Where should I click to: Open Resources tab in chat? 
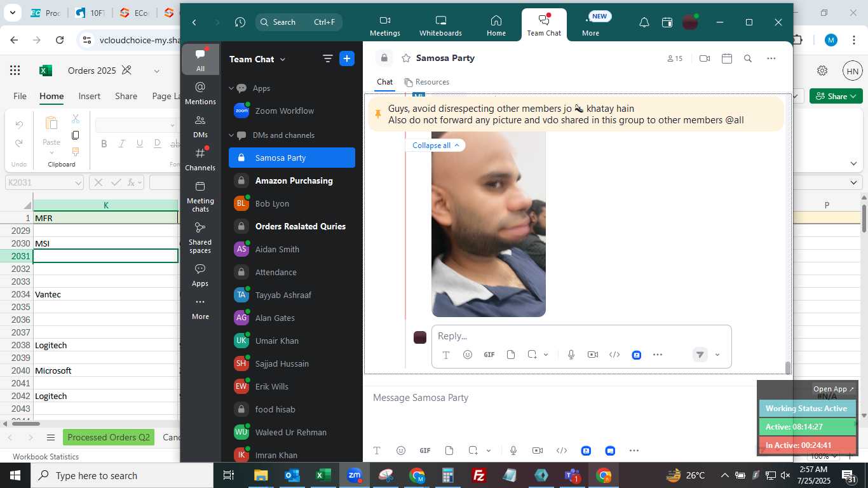[427, 82]
